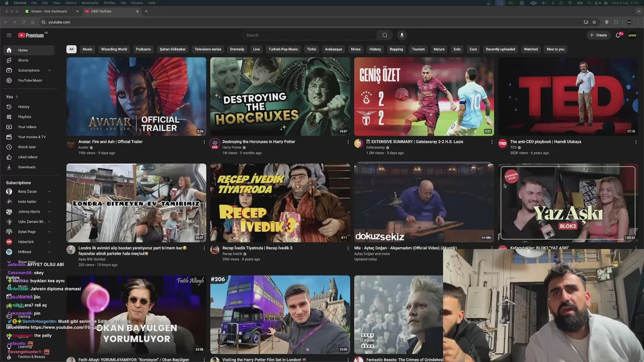The image size is (644, 362).
Task: Open the Johnny Harris subscription channel
Action: 29,212
